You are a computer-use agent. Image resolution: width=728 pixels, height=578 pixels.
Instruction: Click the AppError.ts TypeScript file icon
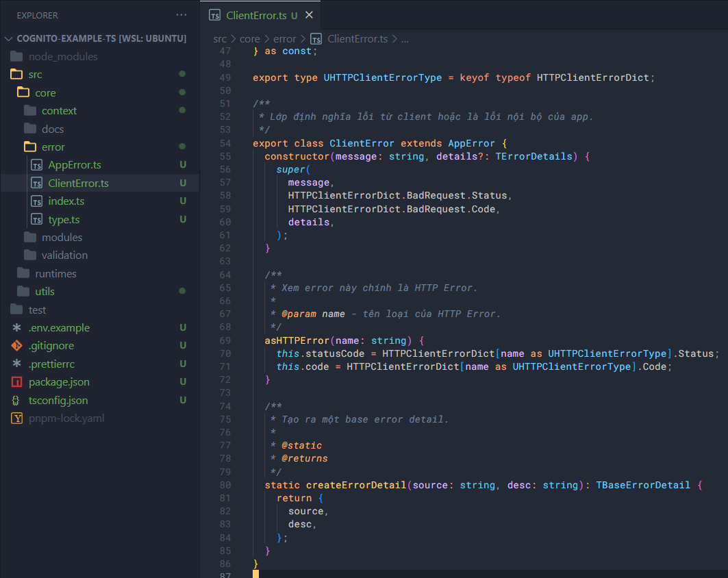pos(36,165)
